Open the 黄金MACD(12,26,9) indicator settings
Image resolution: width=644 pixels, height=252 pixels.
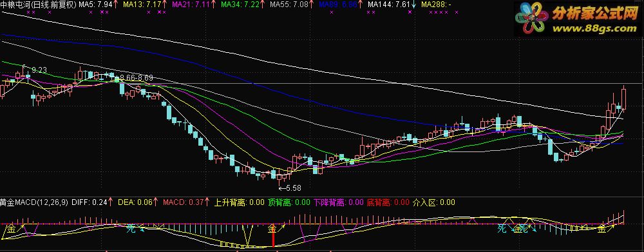[34, 202]
